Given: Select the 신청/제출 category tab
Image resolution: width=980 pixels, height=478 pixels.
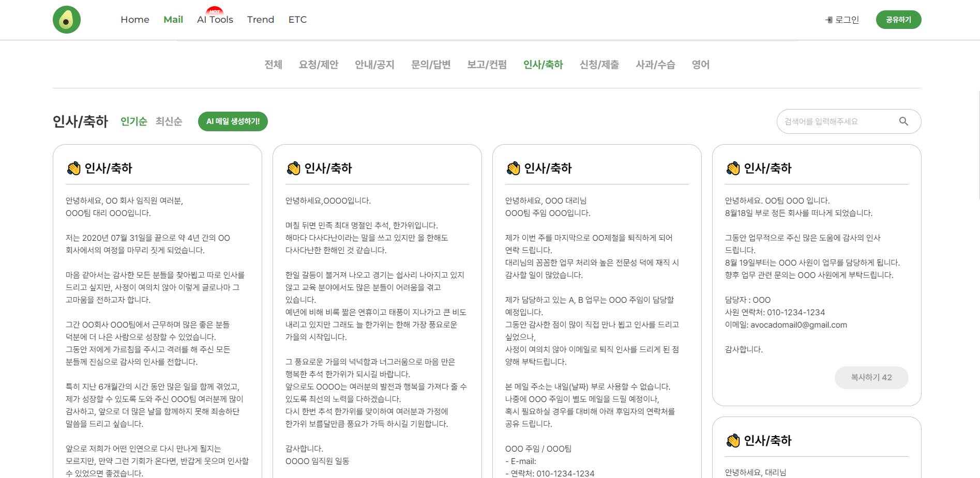Looking at the screenshot, I should click(x=599, y=65).
